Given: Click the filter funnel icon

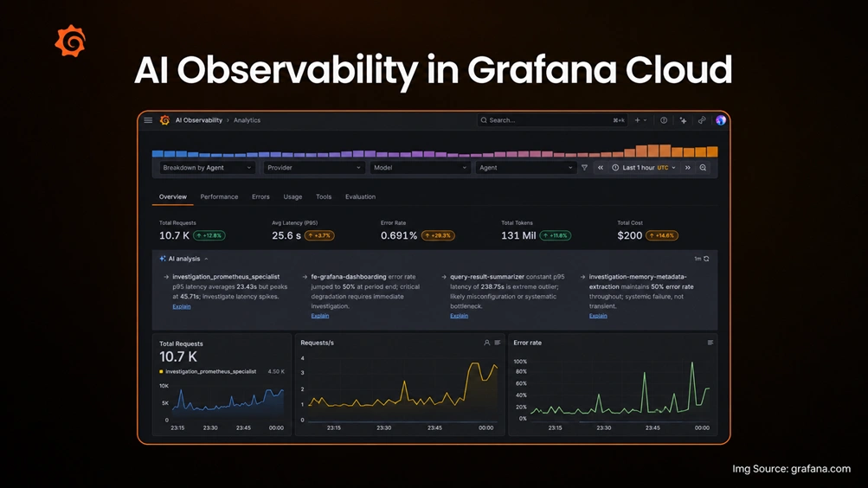Looking at the screenshot, I should (584, 168).
